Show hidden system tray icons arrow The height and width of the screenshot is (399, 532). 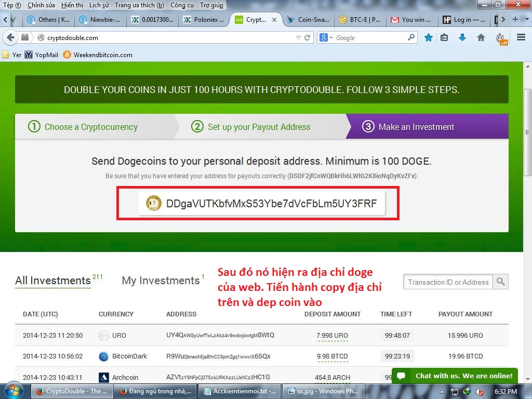(x=442, y=392)
